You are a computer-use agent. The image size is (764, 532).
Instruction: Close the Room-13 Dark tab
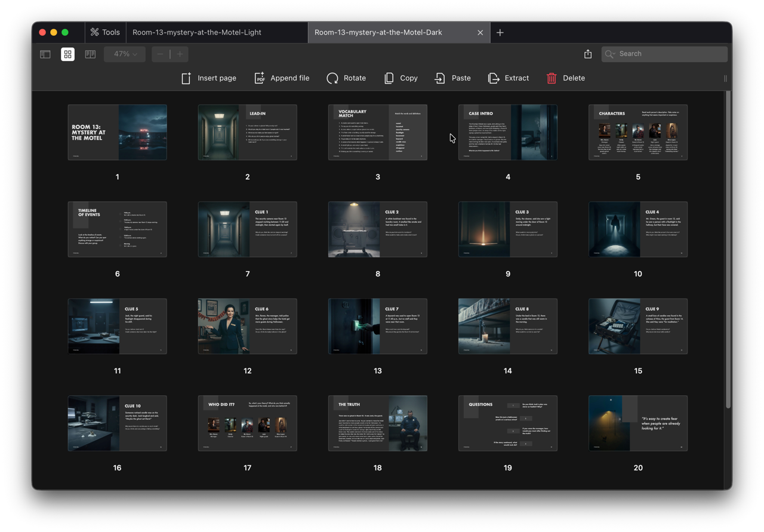pyautogui.click(x=480, y=32)
